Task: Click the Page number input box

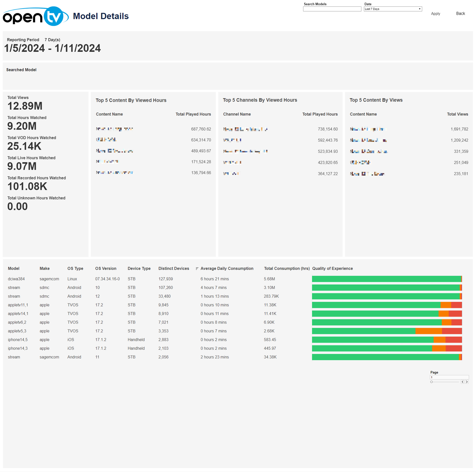Action: click(449, 377)
